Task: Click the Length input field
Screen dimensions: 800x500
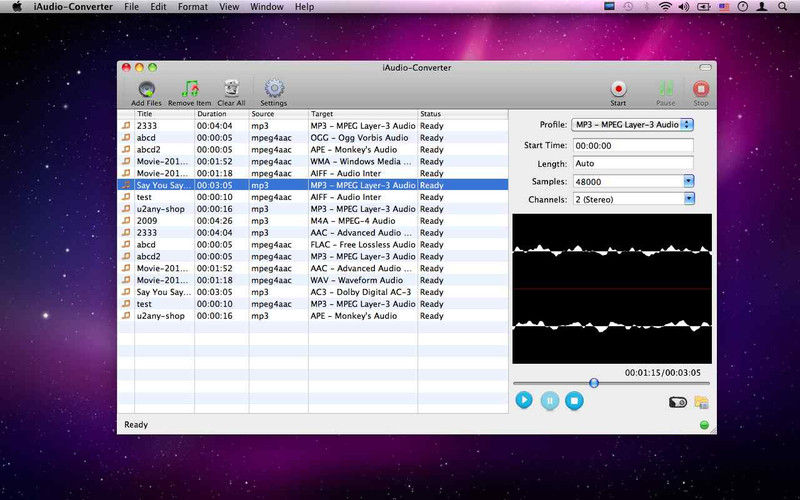Action: click(633, 163)
